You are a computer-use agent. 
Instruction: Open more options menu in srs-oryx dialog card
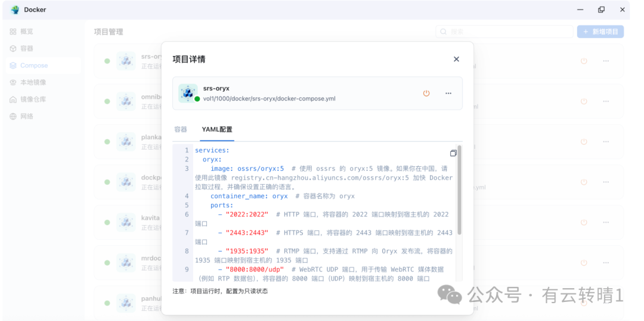[x=448, y=94]
